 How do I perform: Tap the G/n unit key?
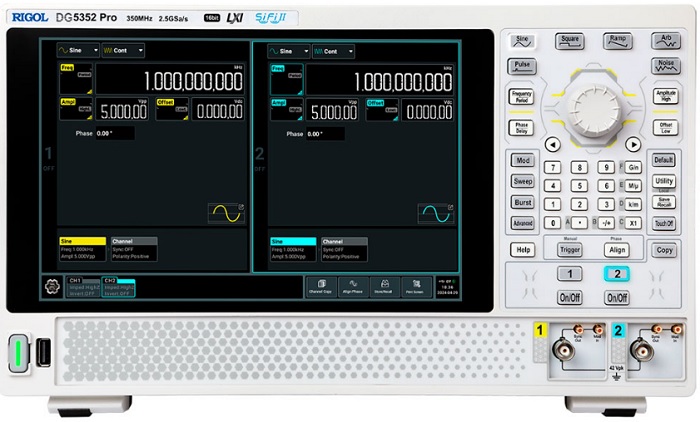[633, 167]
